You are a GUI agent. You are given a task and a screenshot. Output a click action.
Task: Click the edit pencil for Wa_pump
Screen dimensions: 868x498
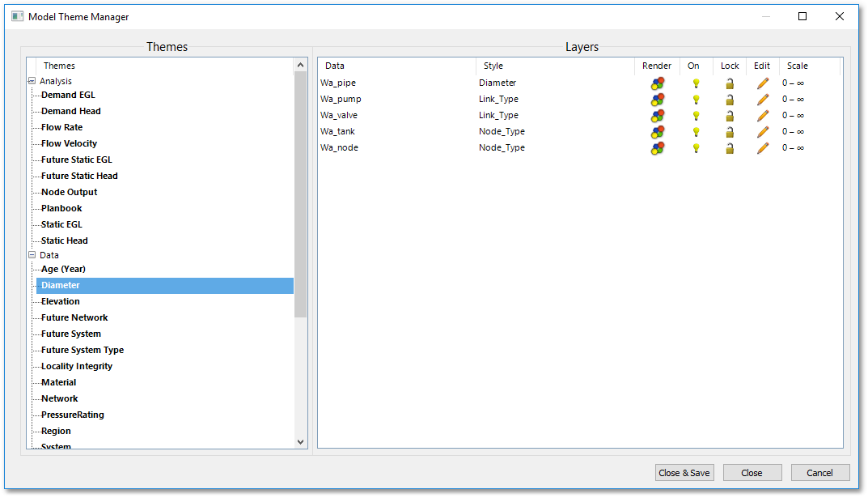click(x=763, y=100)
